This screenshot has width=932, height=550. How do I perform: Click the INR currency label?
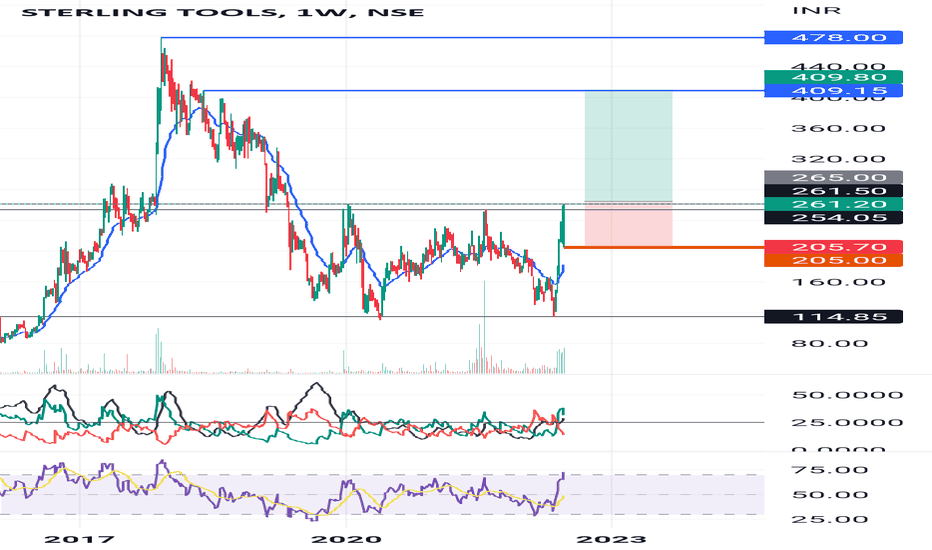point(817,10)
